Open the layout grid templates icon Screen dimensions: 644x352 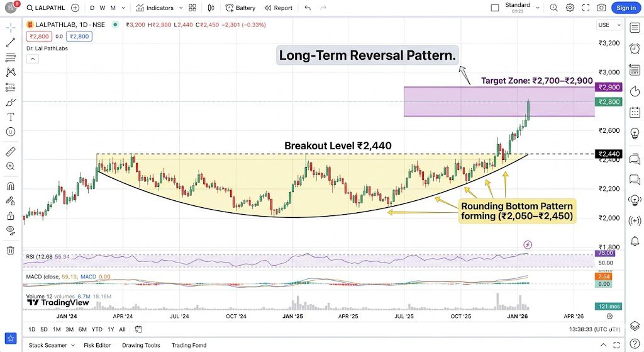click(x=192, y=8)
